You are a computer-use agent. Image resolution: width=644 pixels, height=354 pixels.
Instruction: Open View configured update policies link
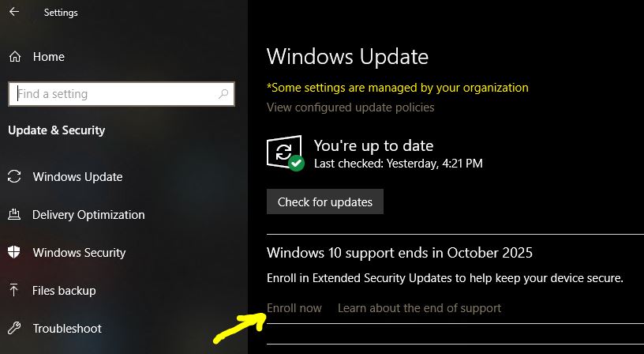pos(350,107)
